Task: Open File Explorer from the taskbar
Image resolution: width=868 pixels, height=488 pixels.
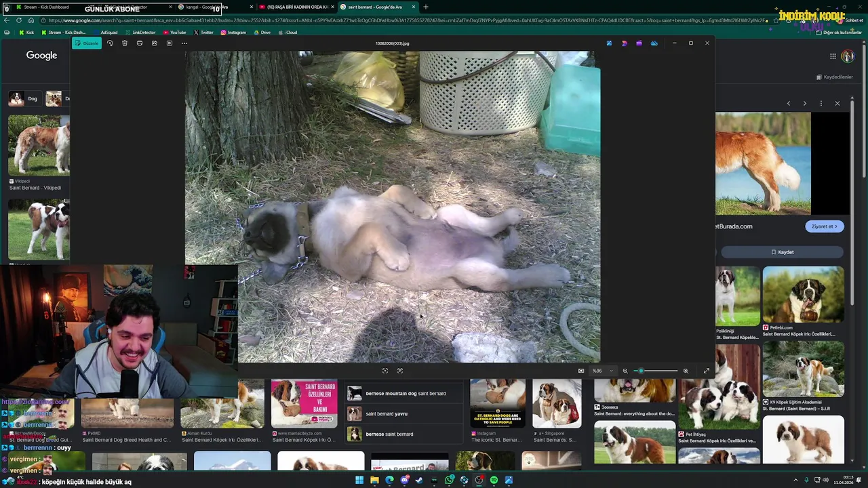Action: pos(374,481)
